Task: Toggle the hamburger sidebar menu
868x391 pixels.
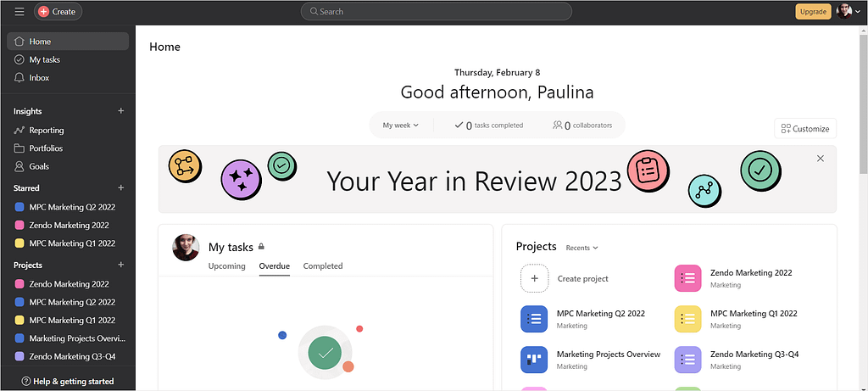Action: (x=19, y=12)
